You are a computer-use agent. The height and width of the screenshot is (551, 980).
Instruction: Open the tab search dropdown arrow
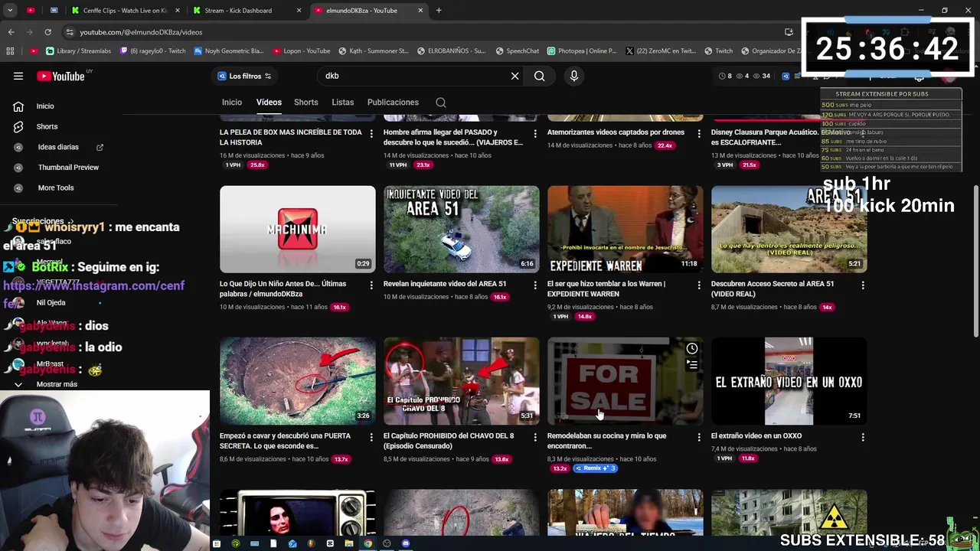coord(10,11)
